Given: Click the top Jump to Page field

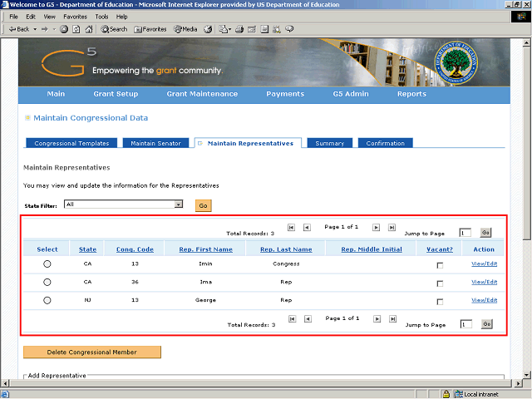Looking at the screenshot, I should click(465, 233).
